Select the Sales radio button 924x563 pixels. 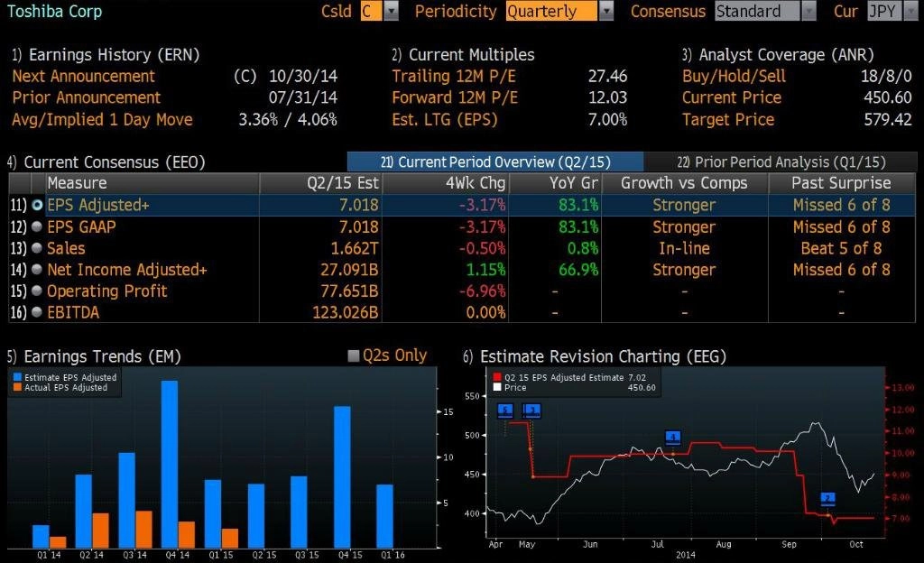pyautogui.click(x=37, y=248)
